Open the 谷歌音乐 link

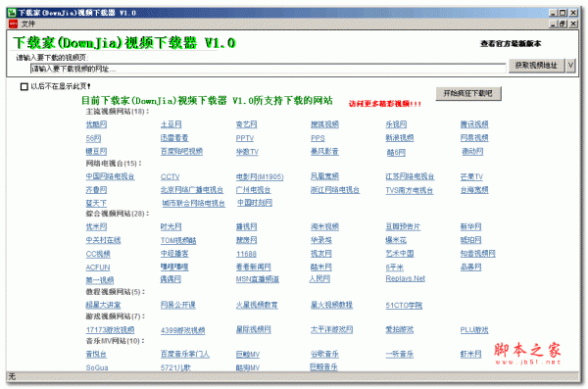click(x=324, y=355)
